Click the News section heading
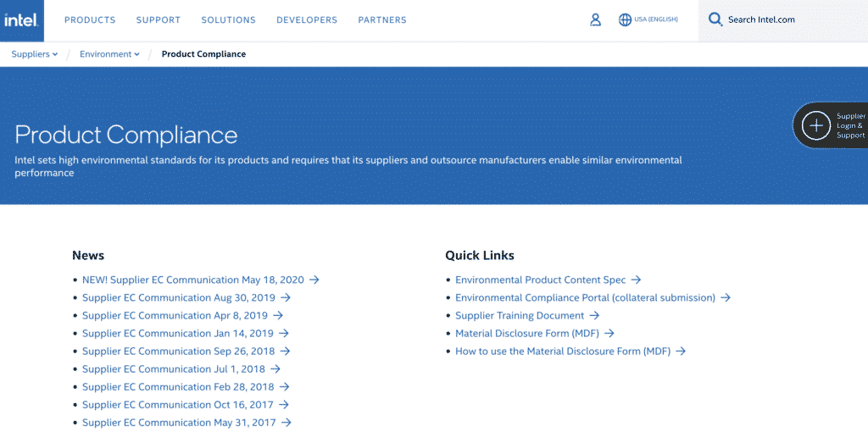Image resolution: width=868 pixels, height=432 pixels. [88, 256]
